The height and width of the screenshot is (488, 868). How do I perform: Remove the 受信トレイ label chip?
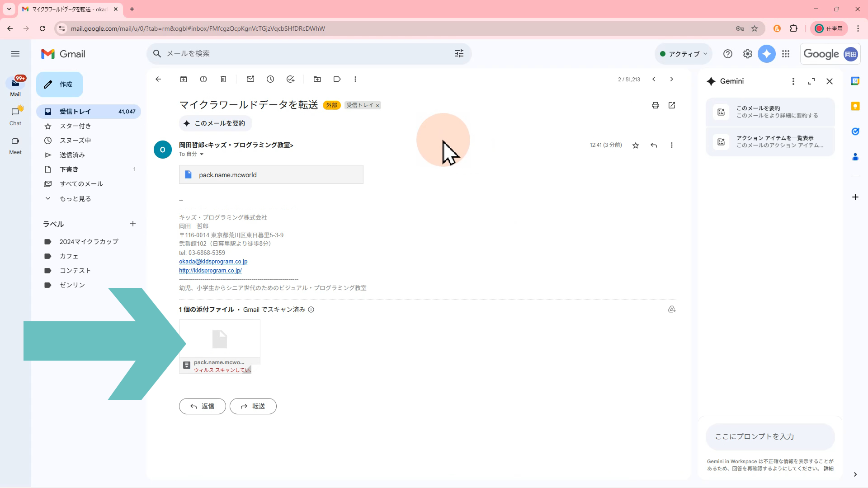tap(377, 106)
